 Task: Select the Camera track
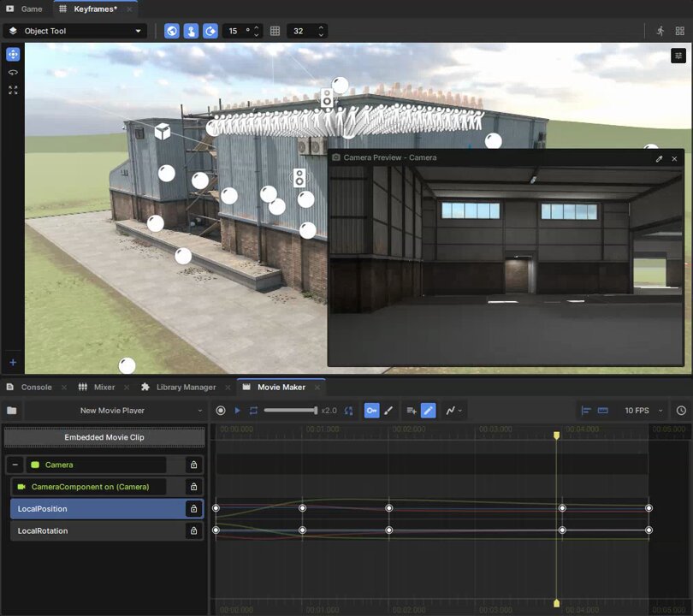point(96,465)
